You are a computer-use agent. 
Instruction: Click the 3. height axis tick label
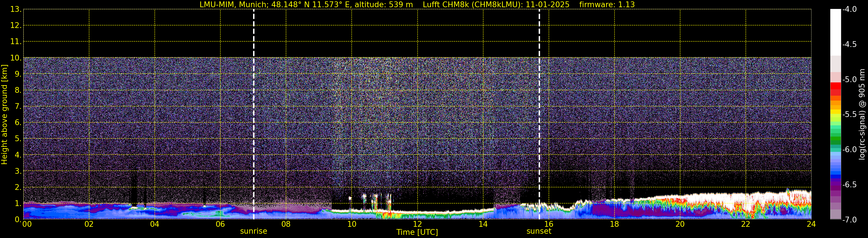click(18, 171)
